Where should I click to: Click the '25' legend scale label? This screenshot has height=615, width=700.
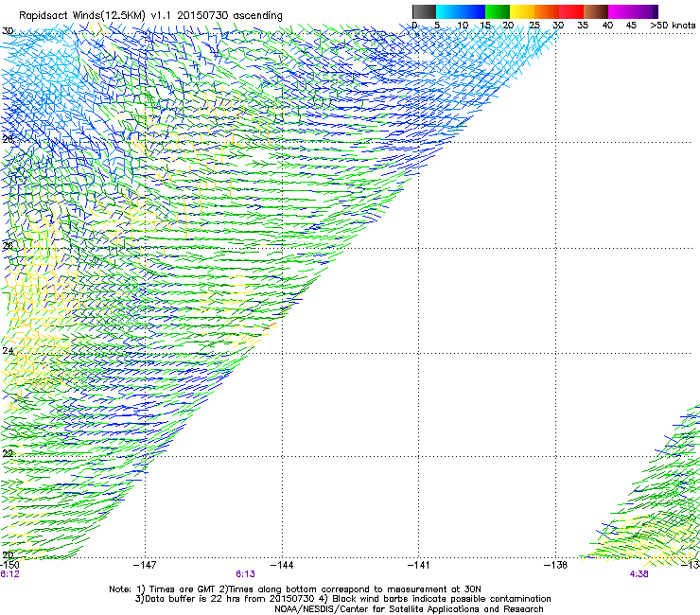(534, 26)
